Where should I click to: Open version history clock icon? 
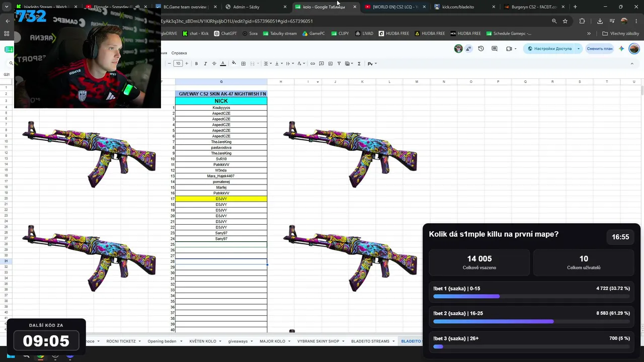(481, 49)
